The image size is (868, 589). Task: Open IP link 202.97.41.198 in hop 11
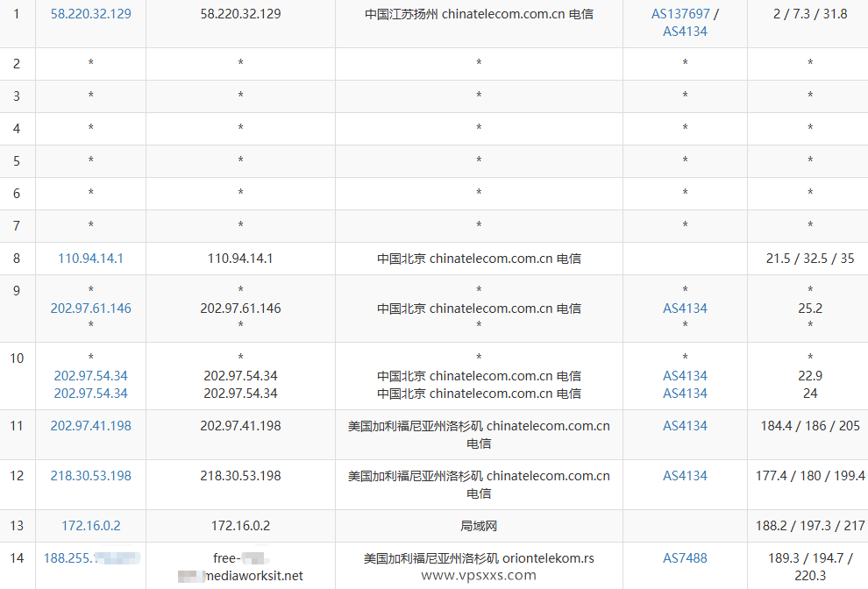click(91, 426)
